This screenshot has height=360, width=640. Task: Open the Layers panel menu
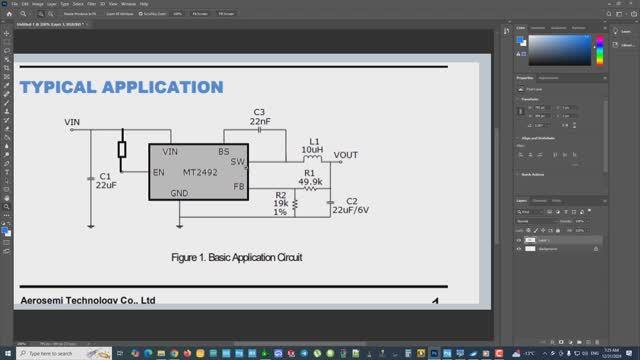point(605,201)
